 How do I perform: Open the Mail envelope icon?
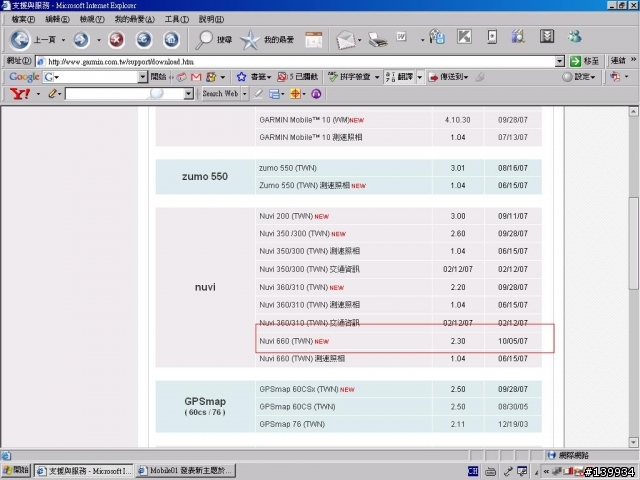click(346, 40)
